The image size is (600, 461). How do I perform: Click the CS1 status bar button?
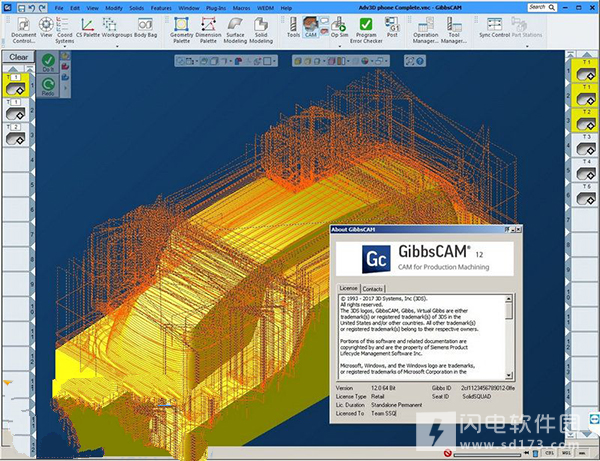[x=549, y=453]
